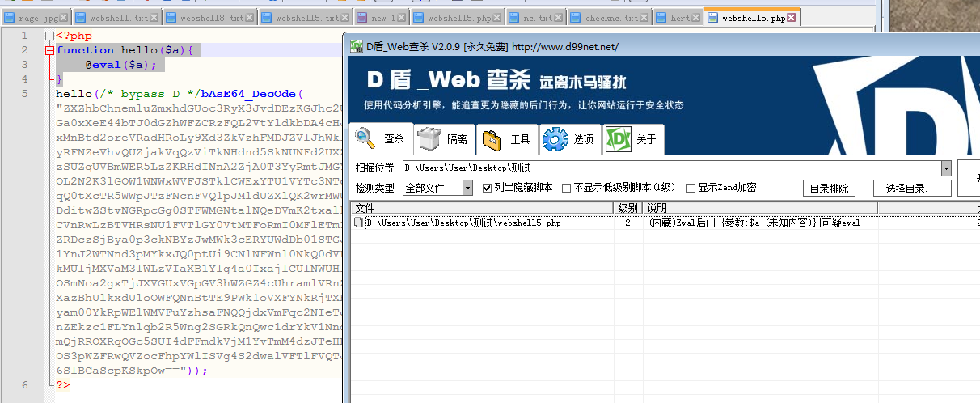Click the 目录排除 button
This screenshot has width=980, height=403.
(829, 189)
